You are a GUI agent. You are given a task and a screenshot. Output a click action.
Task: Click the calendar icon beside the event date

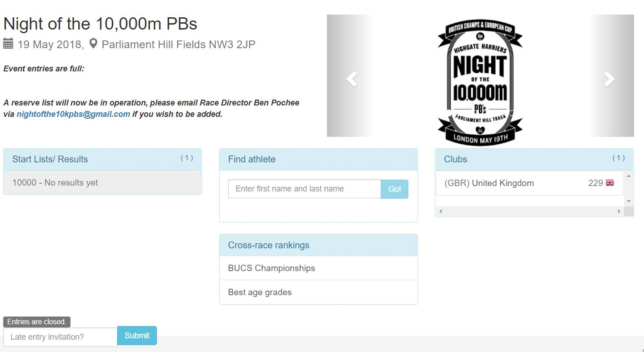pos(8,44)
